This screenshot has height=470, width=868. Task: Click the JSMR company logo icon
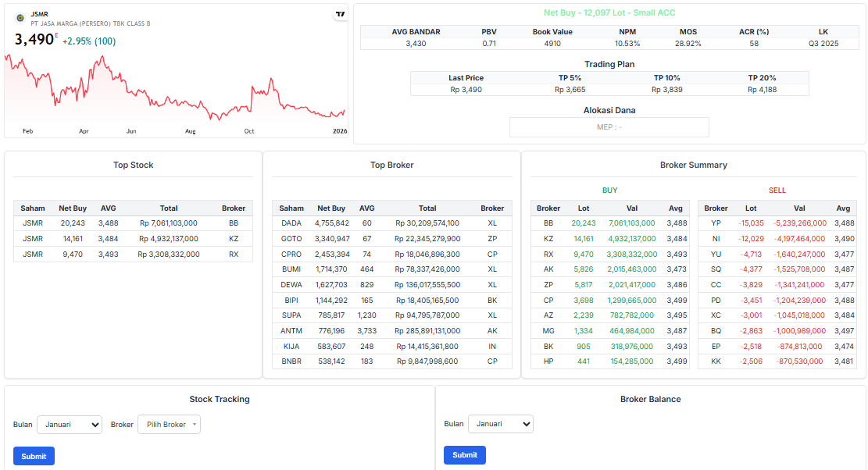(x=20, y=17)
